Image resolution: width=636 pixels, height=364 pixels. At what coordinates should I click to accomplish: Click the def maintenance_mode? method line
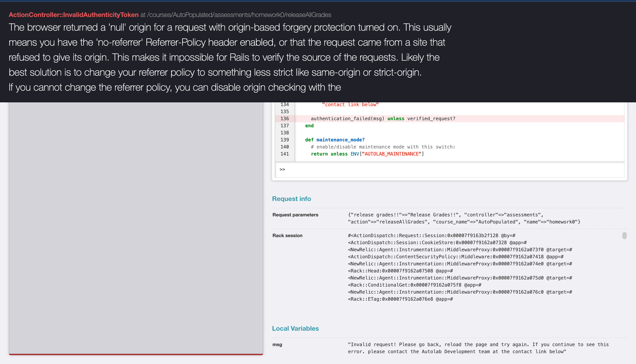pyautogui.click(x=335, y=140)
